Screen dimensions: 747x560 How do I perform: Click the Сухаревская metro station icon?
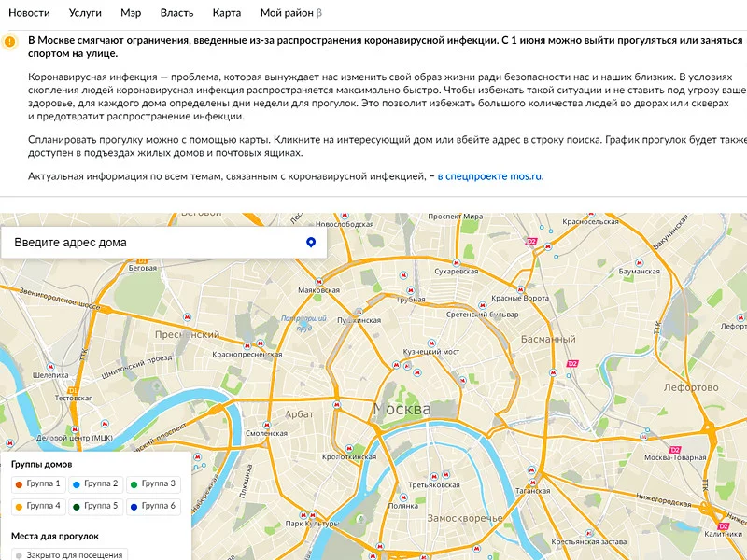coord(457,263)
